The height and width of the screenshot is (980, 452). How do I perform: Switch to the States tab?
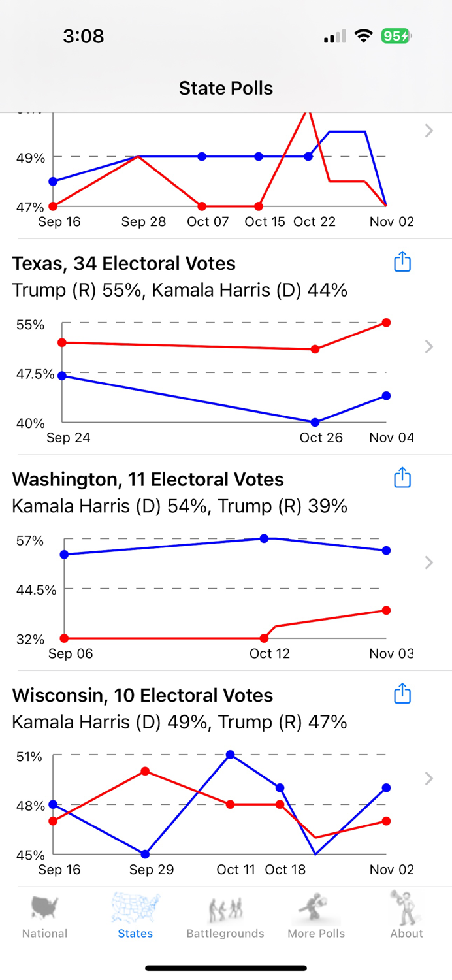(135, 915)
